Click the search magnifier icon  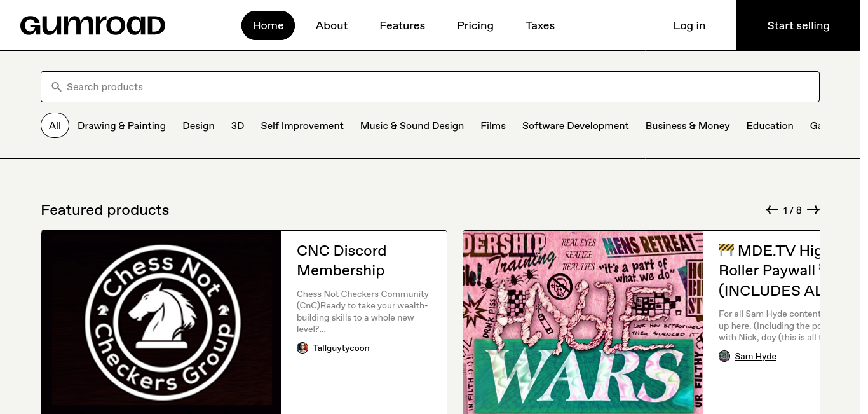point(57,87)
